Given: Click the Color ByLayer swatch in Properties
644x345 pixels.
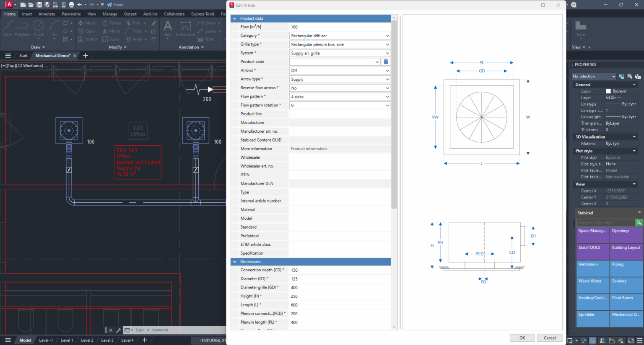Looking at the screenshot, I should tap(608, 91).
